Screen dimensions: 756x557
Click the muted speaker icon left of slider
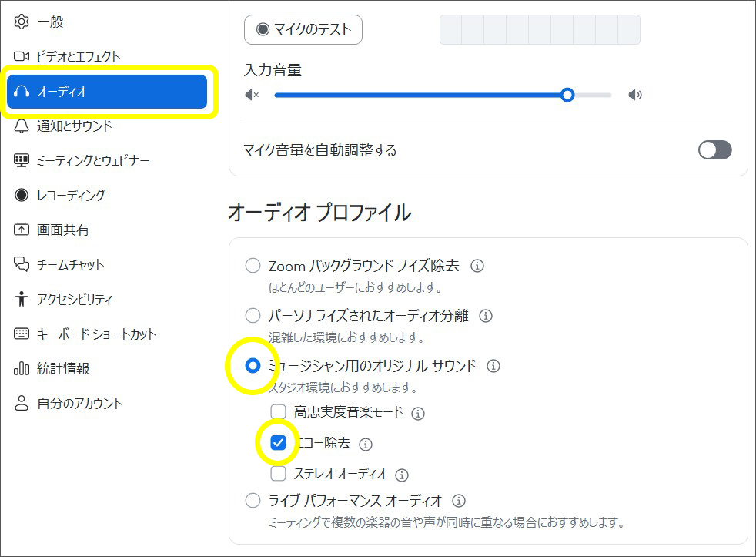click(x=252, y=95)
